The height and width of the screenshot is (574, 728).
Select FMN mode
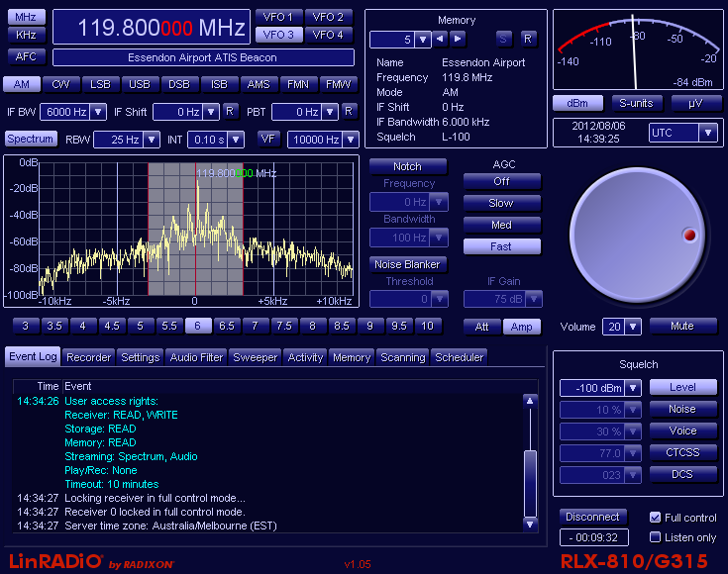(x=298, y=84)
